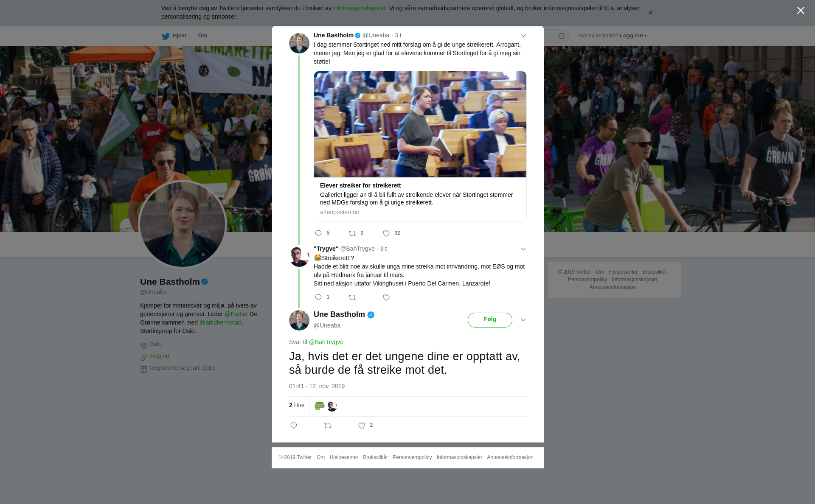Retweet the "Trygve" reply tweet
The height and width of the screenshot is (504, 815).
(x=352, y=297)
